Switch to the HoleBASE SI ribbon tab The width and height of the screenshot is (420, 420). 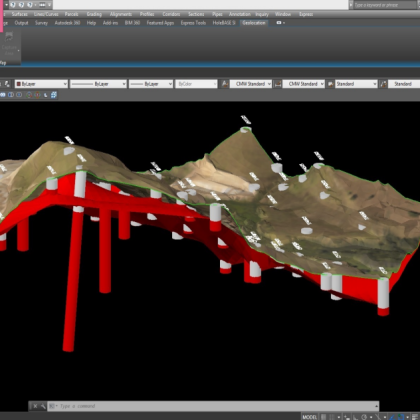point(224,23)
